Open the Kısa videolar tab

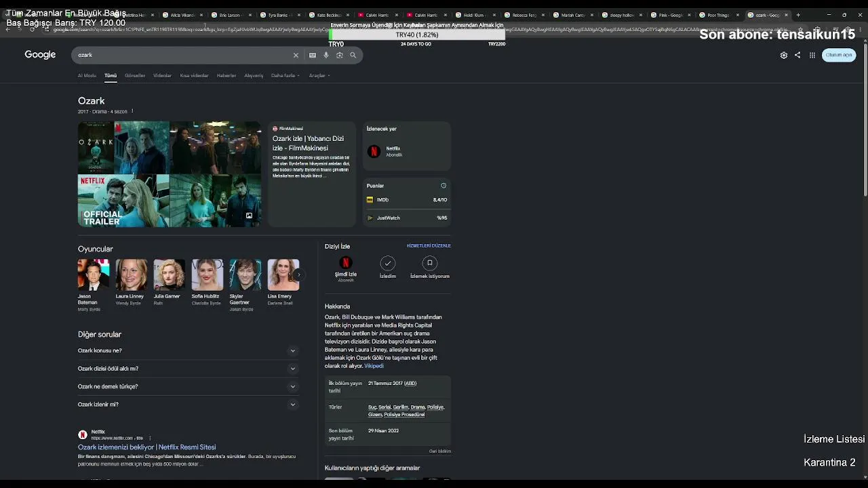click(x=195, y=76)
